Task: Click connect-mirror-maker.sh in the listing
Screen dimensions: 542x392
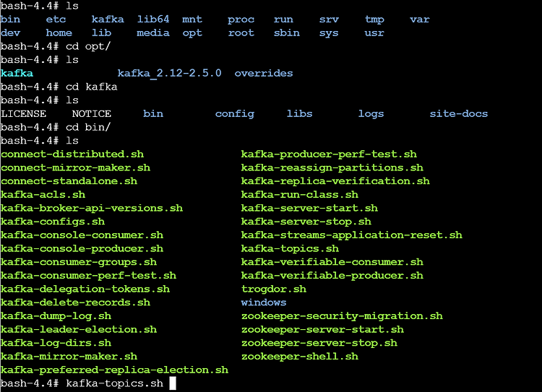Action: [x=75, y=167]
